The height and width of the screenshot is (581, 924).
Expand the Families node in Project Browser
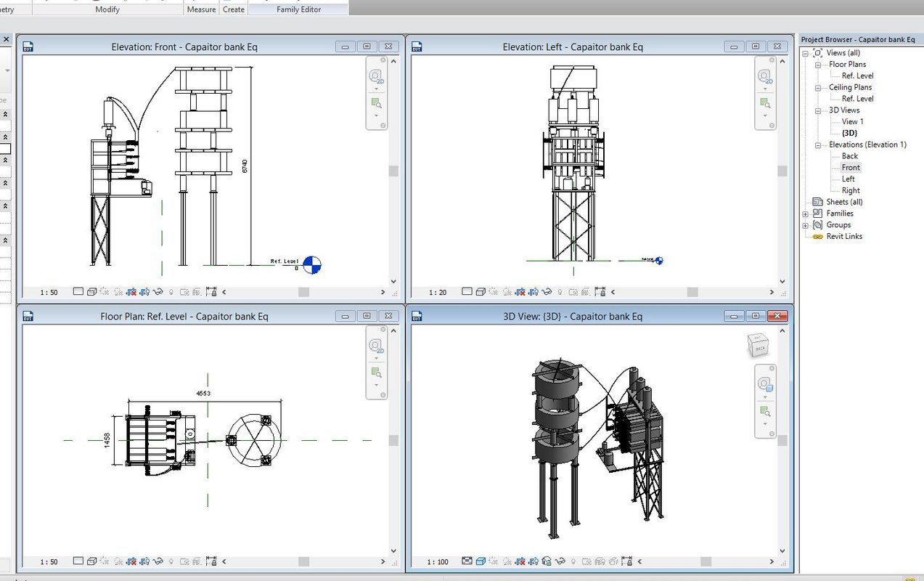tap(805, 214)
